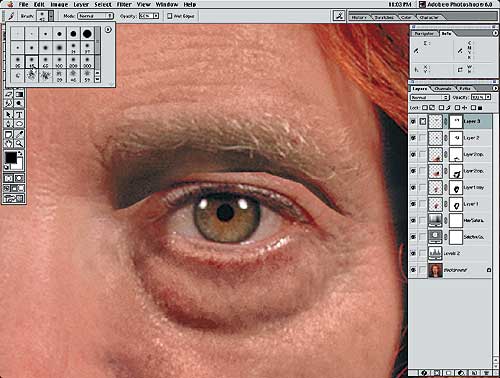This screenshot has height=378, width=500.
Task: Toggle the lock transparent pixels checkbox
Action: 425,108
